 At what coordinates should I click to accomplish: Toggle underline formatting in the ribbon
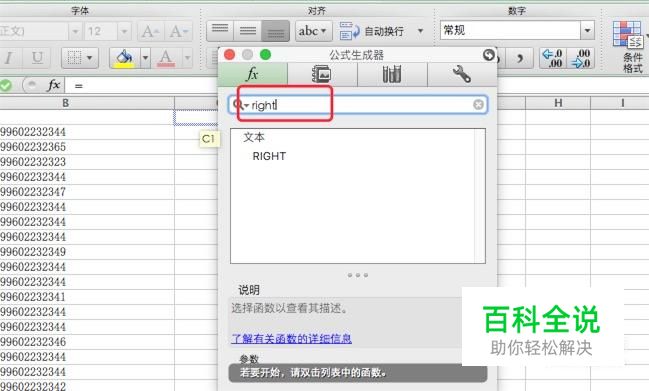pyautogui.click(x=37, y=58)
